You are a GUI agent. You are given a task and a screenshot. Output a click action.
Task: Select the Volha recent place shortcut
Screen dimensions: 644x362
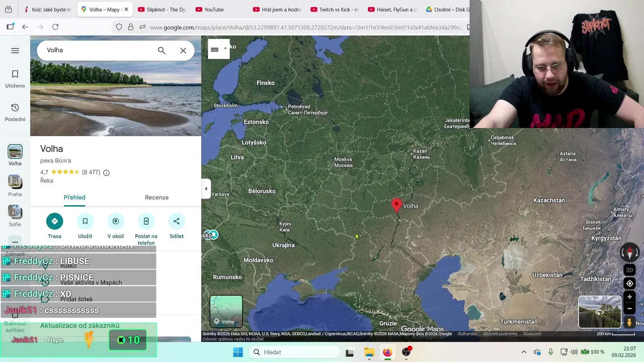pyautogui.click(x=15, y=155)
